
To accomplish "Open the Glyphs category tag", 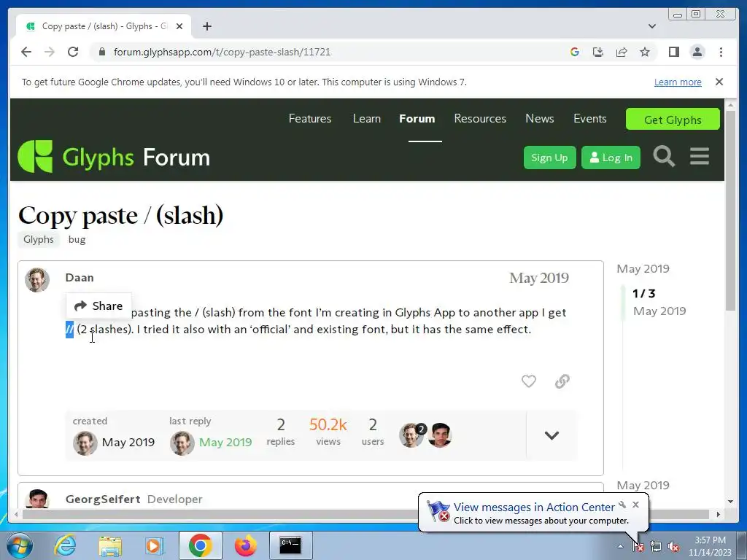I will point(39,239).
